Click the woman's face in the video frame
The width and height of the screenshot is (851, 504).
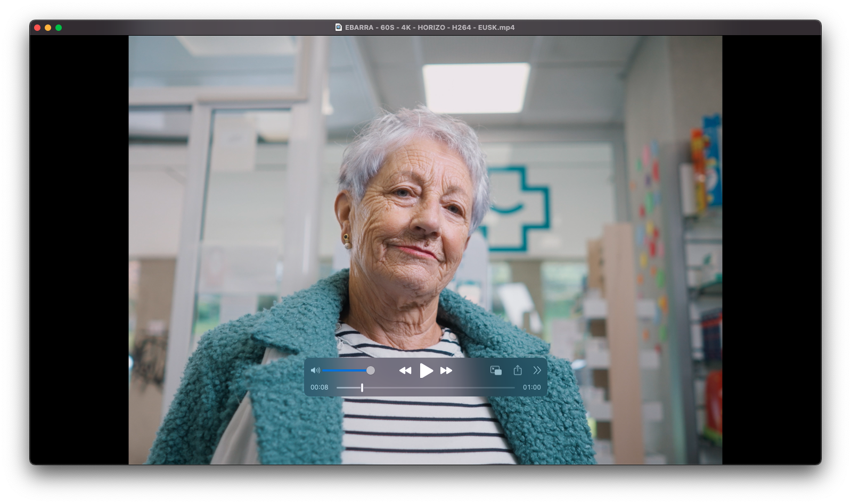[410, 213]
